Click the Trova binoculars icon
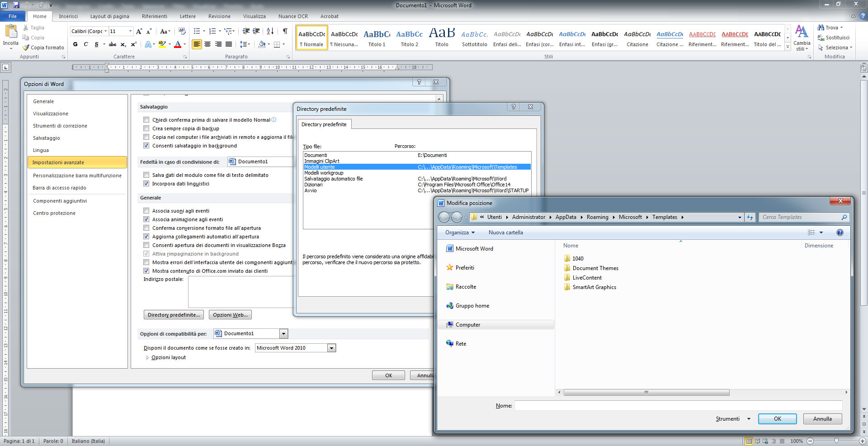868x446 pixels. click(821, 28)
